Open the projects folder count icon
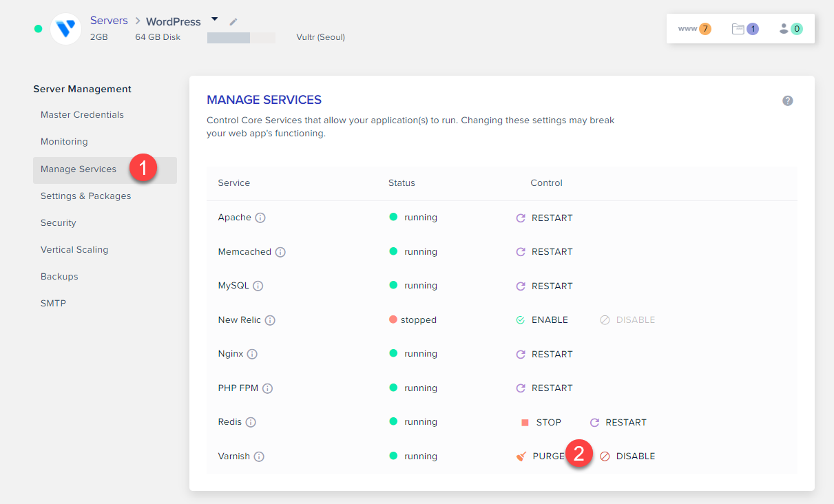Viewport: 834px width, 504px height. tap(745, 29)
